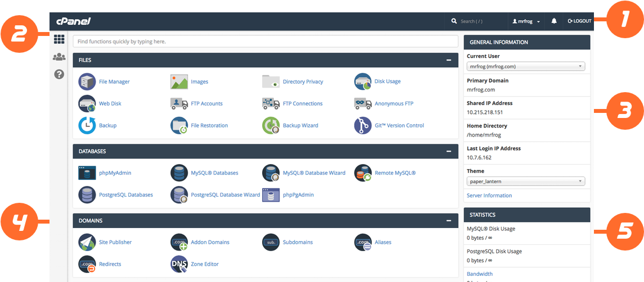Open the notifications bell icon

coord(554,21)
